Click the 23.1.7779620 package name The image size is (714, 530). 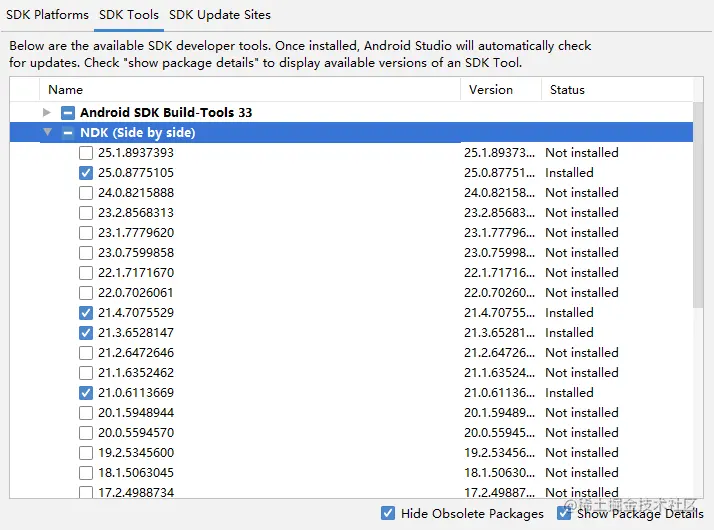pyautogui.click(x=136, y=233)
